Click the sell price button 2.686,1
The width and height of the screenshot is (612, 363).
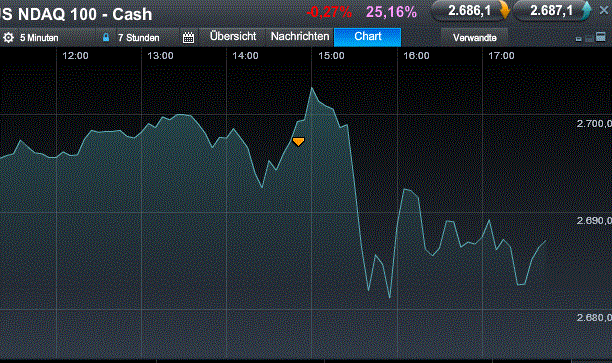pyautogui.click(x=469, y=11)
